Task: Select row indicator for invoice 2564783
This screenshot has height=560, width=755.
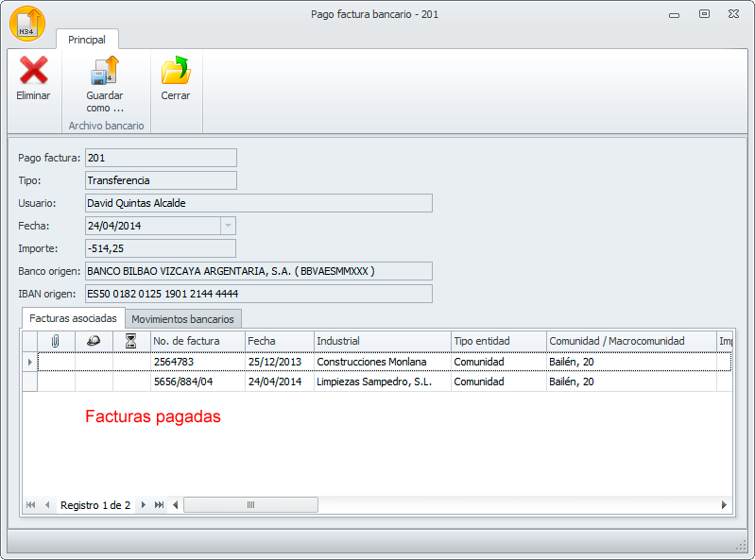Action: pos(30,362)
